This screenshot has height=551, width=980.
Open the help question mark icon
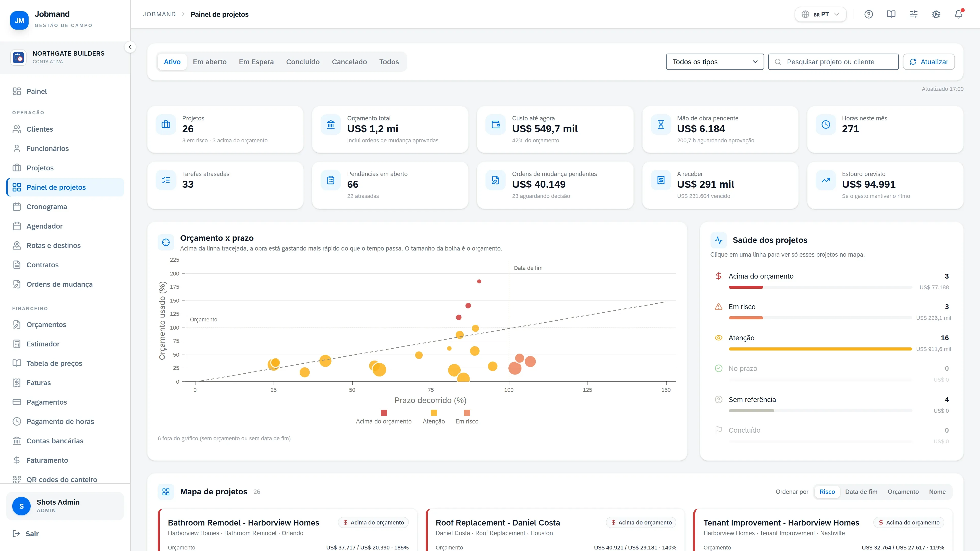click(868, 15)
